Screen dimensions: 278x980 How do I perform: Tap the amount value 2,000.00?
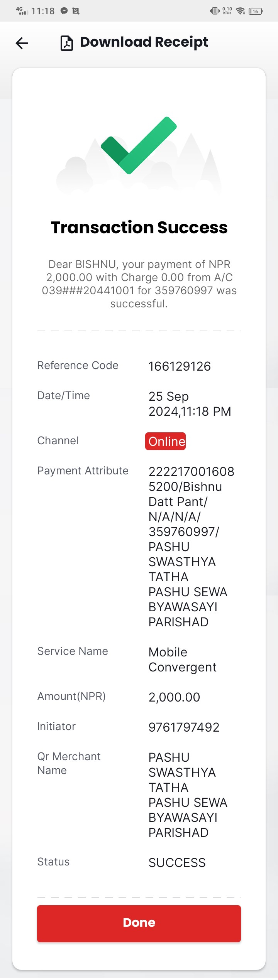174,697
